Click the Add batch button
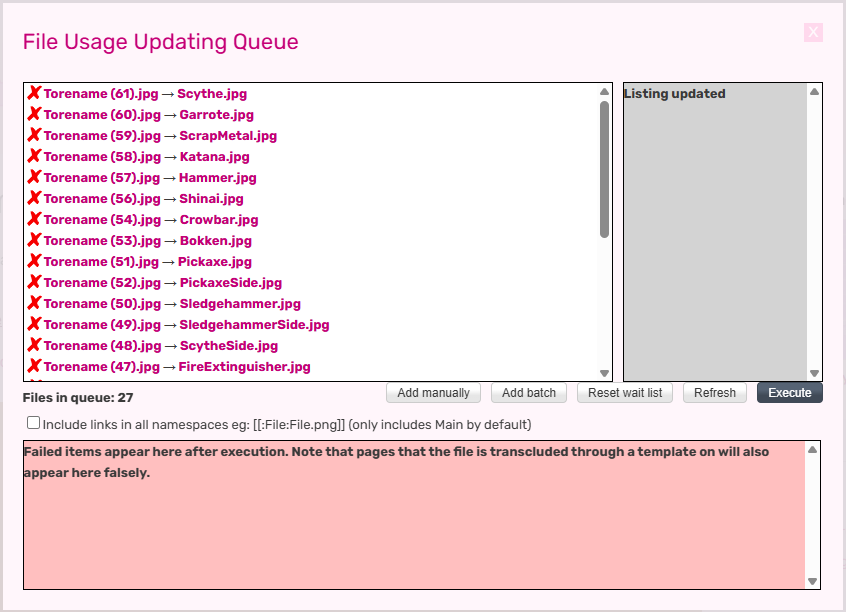846x612 pixels. (529, 393)
